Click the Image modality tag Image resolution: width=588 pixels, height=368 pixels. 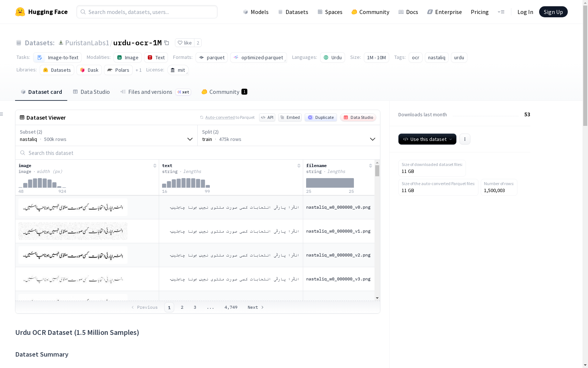tap(128, 57)
